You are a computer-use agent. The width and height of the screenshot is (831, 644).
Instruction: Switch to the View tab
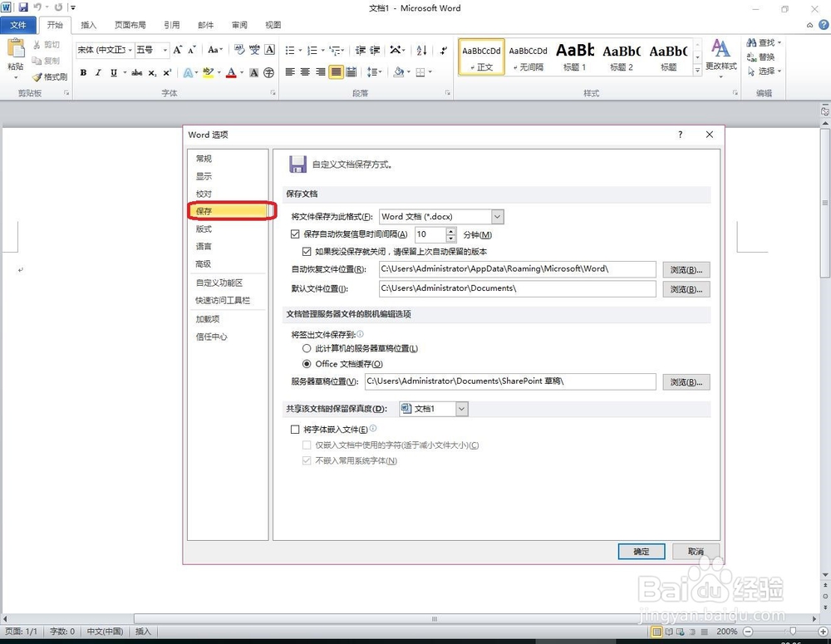coord(273,25)
